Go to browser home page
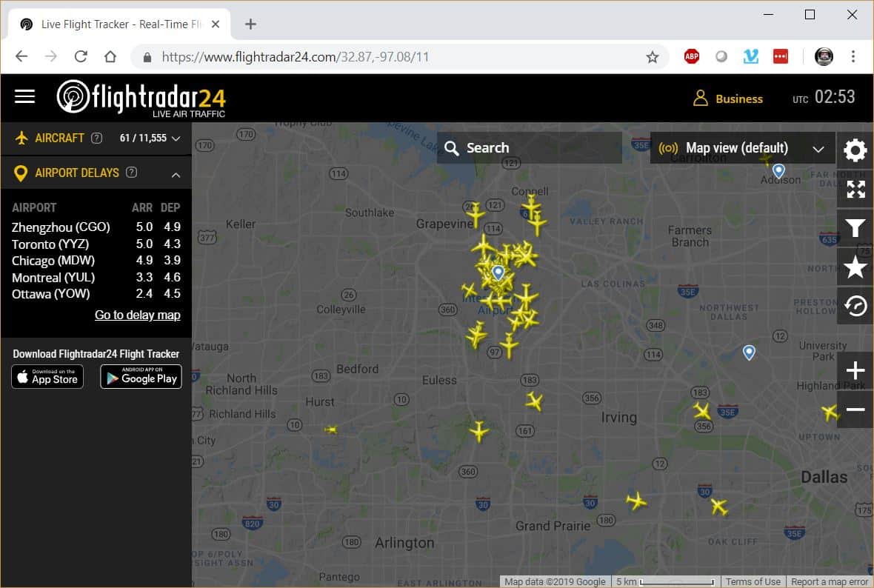Viewport: 874px width, 588px height. [x=110, y=56]
